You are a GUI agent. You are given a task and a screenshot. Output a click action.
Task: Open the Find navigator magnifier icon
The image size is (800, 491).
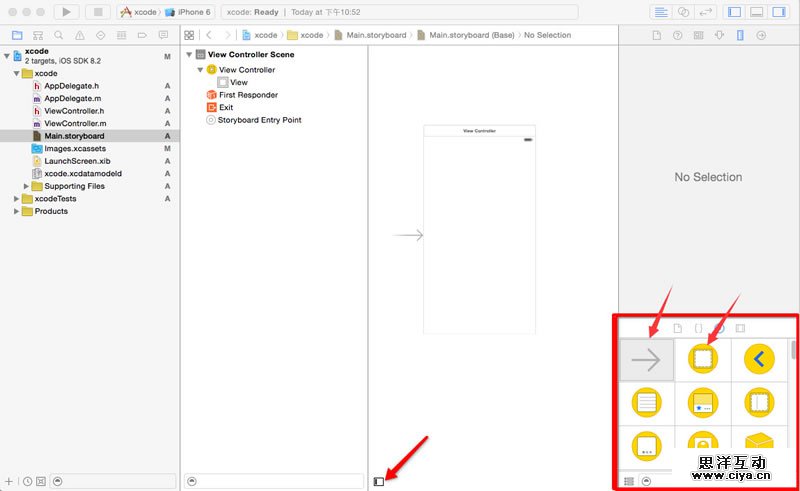pos(57,35)
